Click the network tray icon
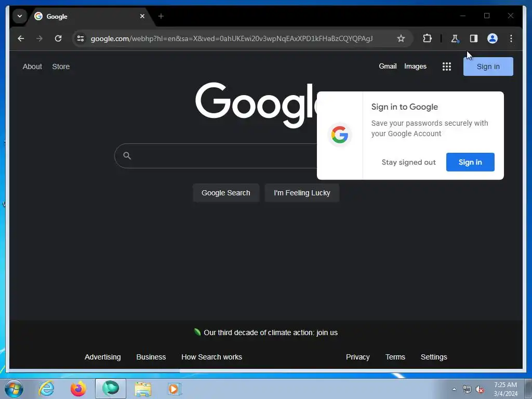The height and width of the screenshot is (399, 532). 467,390
